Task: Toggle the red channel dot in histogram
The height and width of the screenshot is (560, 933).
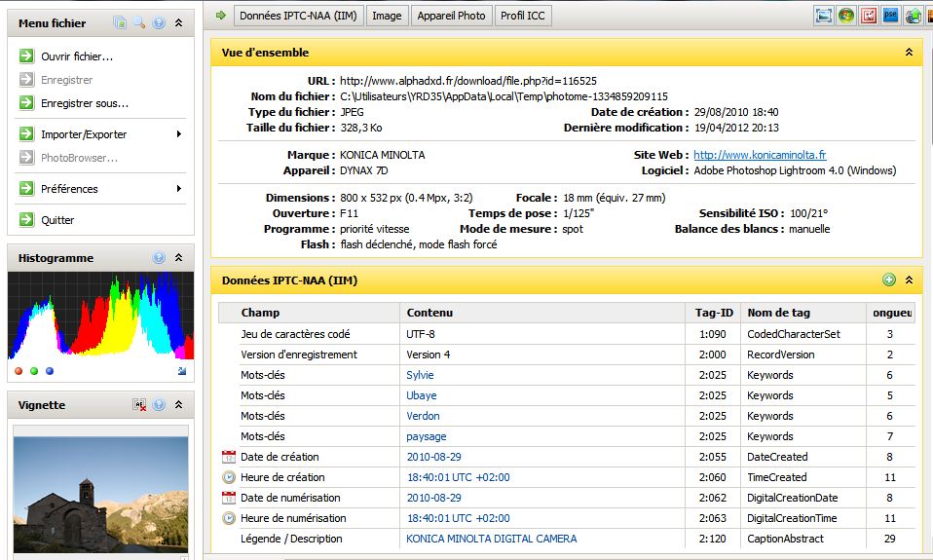Action: [x=19, y=371]
